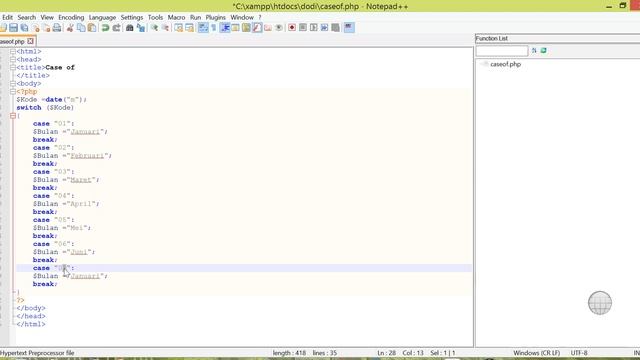Cut selection with the scissors icon

point(70,28)
